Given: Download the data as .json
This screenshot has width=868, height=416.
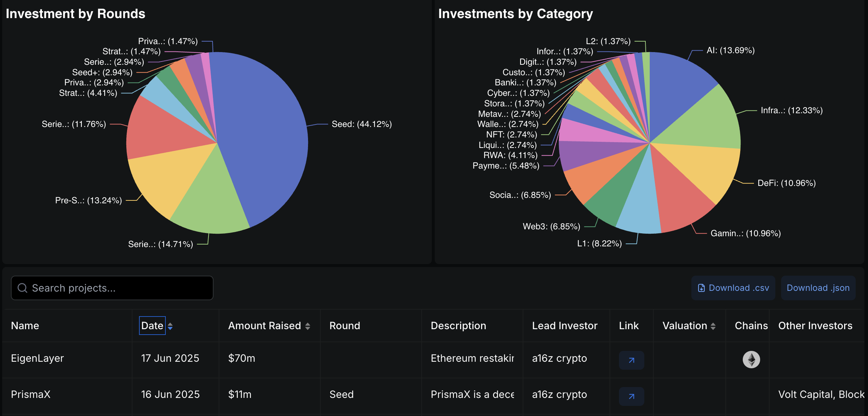Looking at the screenshot, I should [x=818, y=288].
